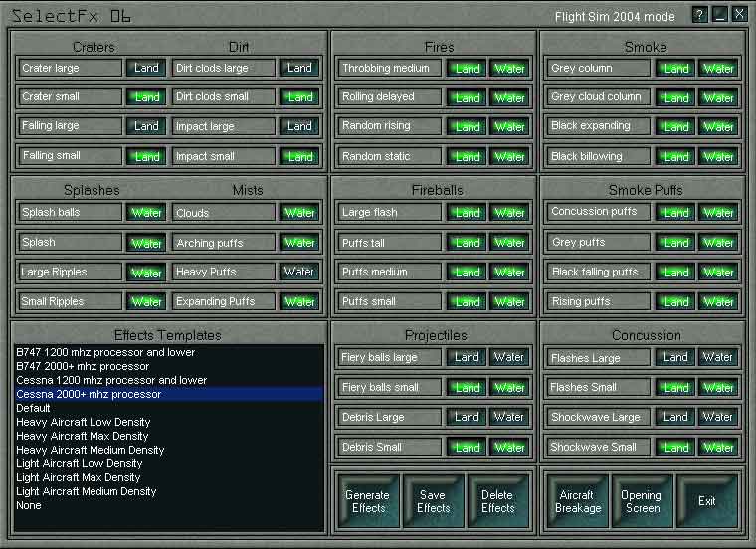The width and height of the screenshot is (756, 549).
Task: Toggle Land for Large flash fireball
Action: (x=467, y=212)
